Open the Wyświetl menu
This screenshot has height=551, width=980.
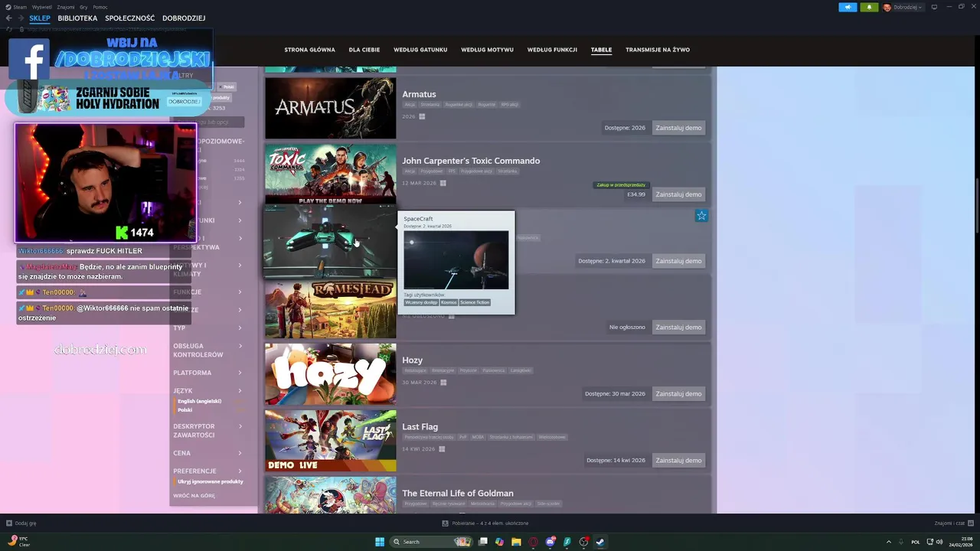[42, 7]
